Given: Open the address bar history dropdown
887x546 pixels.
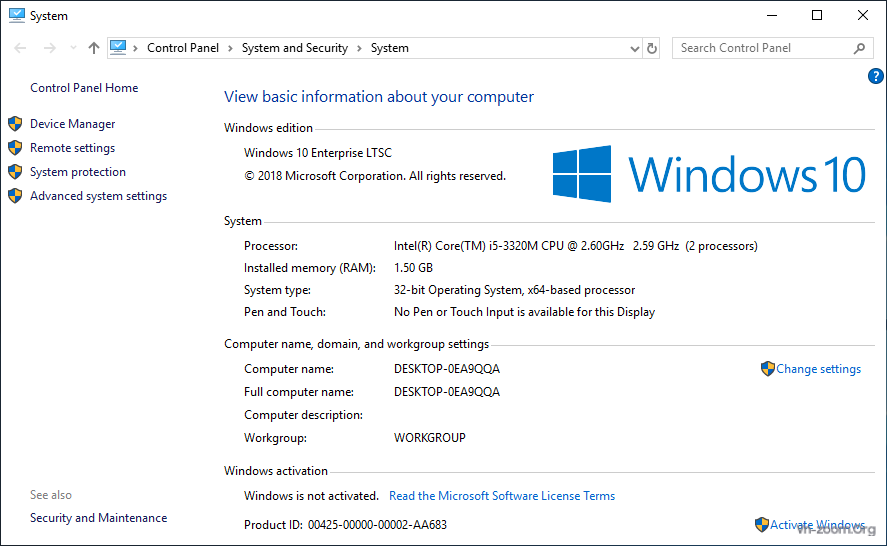Looking at the screenshot, I should coord(635,49).
